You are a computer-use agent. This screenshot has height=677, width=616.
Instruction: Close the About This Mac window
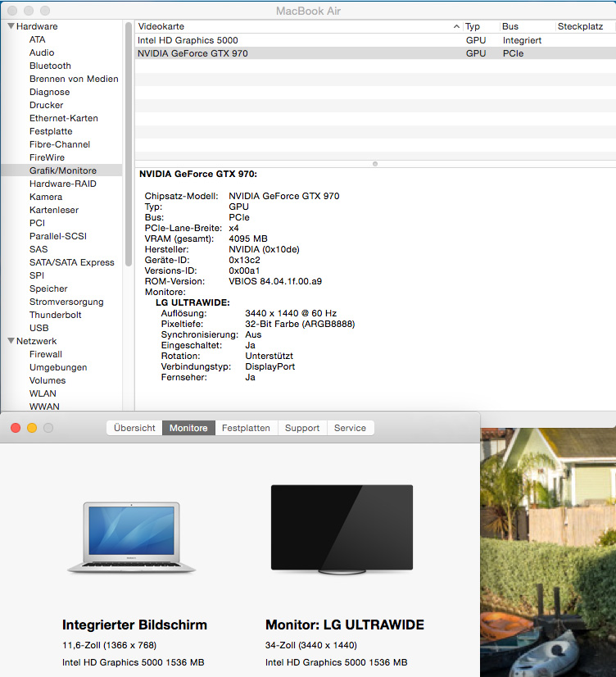click(16, 428)
